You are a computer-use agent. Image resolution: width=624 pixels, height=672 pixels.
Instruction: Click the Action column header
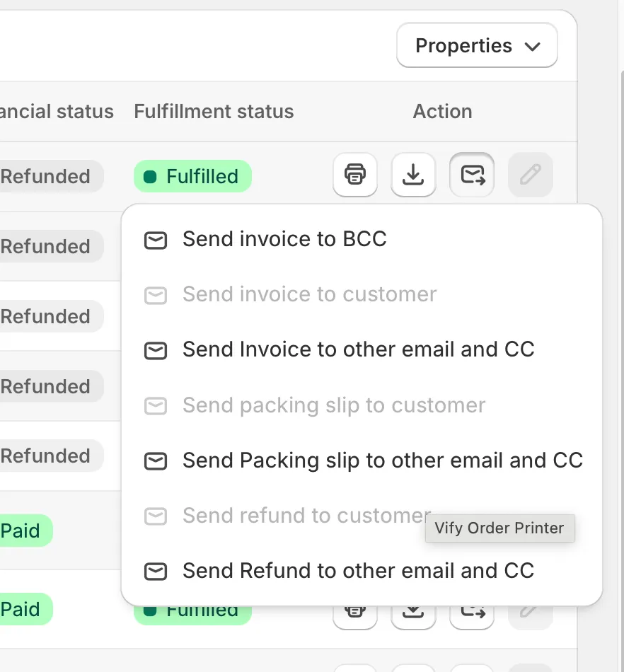(x=442, y=111)
